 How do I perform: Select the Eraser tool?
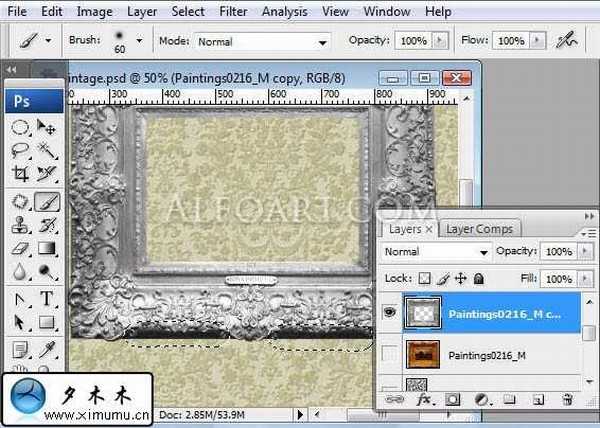point(20,249)
